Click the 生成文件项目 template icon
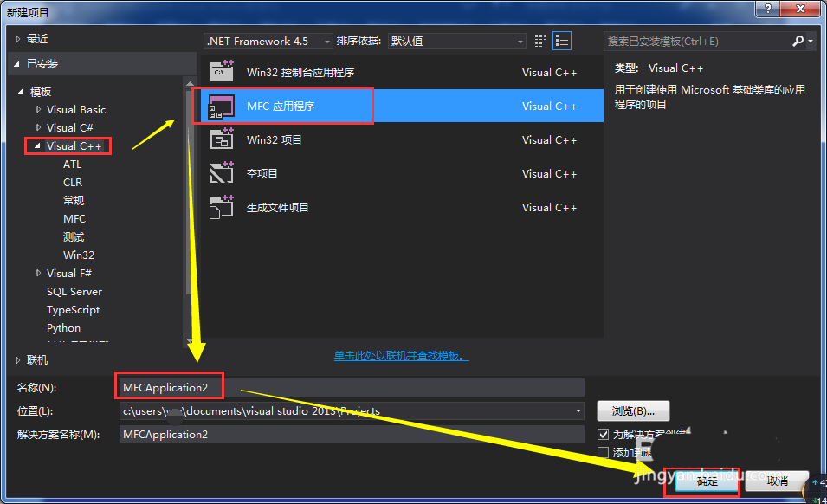The height and width of the screenshot is (504, 827). pos(222,207)
